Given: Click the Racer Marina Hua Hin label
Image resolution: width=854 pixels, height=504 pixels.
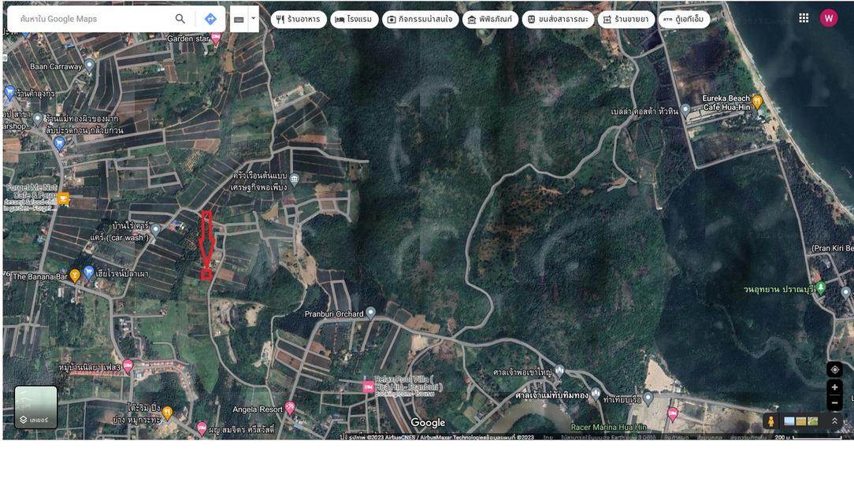Looking at the screenshot, I should (608, 428).
